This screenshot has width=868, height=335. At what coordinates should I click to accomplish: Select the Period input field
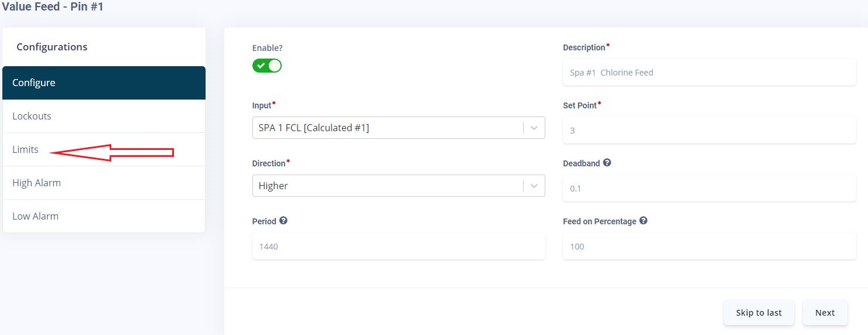[x=398, y=247]
